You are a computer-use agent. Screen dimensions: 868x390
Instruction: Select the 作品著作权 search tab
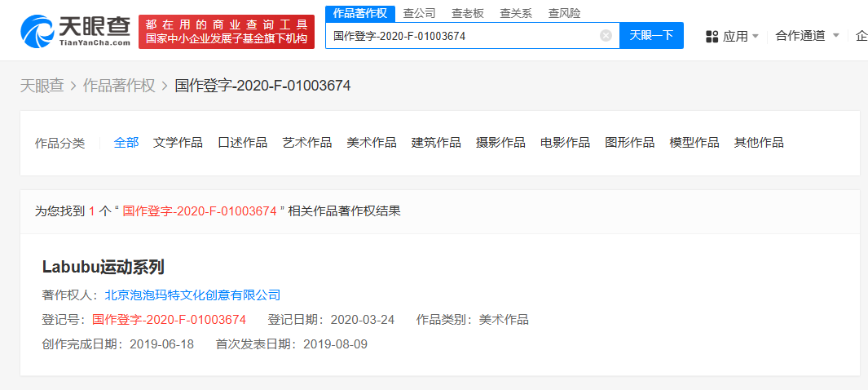point(359,13)
